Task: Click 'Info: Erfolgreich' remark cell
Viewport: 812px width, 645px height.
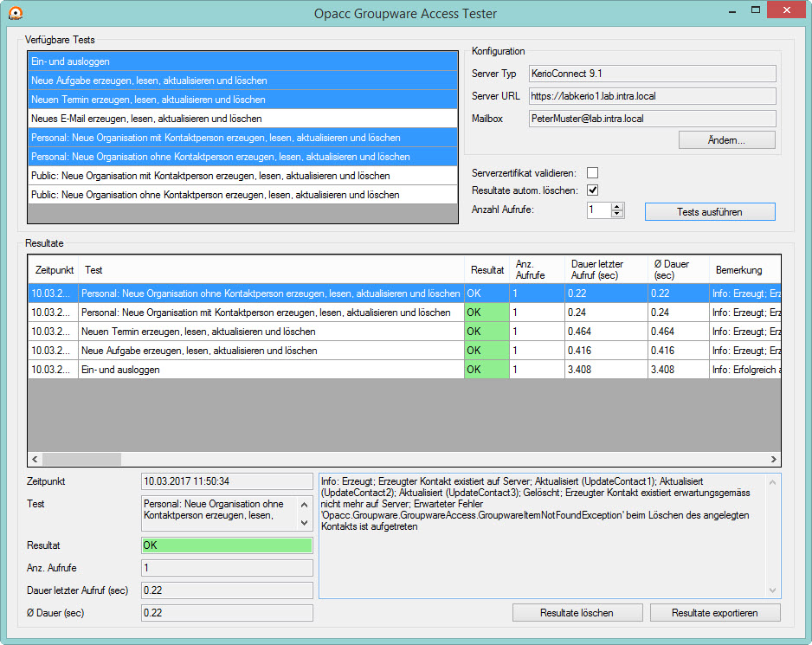Action: point(744,370)
